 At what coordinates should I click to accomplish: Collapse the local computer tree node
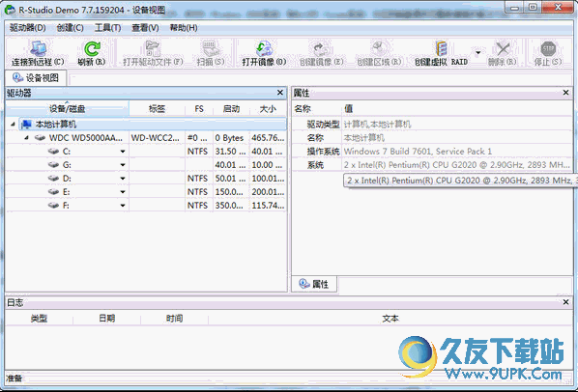(13, 125)
